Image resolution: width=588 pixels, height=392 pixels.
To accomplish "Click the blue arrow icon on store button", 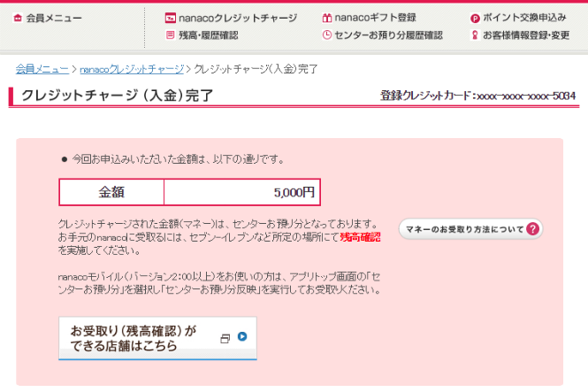I will (x=242, y=336).
